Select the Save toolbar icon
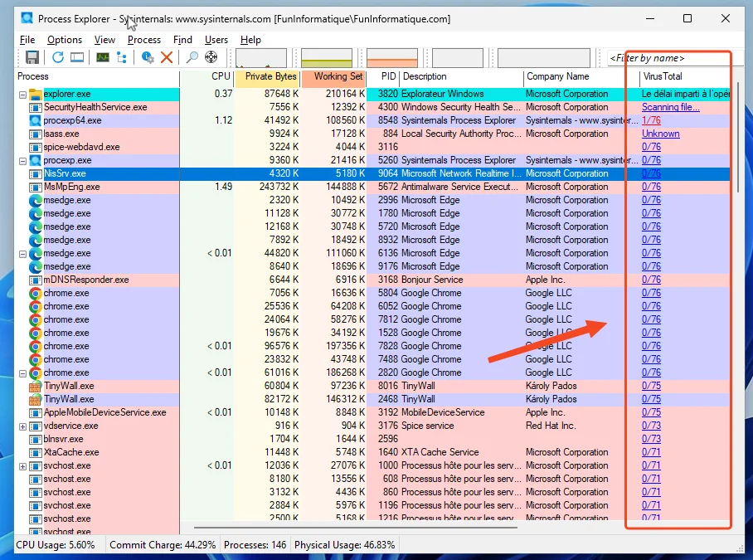 tap(32, 56)
